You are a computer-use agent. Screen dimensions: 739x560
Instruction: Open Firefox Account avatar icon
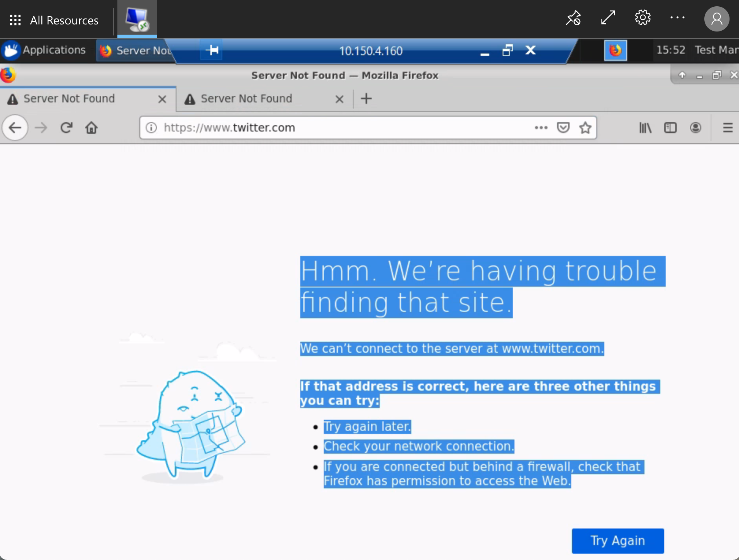coord(696,128)
